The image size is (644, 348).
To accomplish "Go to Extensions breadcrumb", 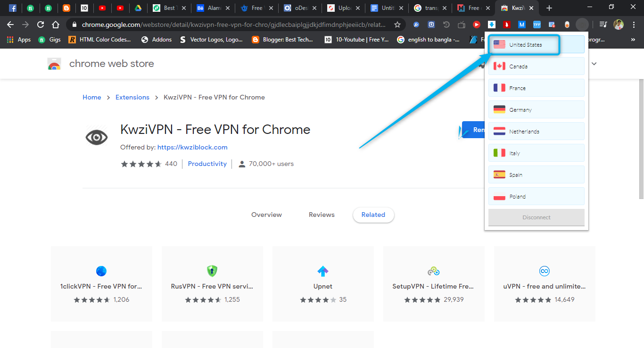I will 132,97.
